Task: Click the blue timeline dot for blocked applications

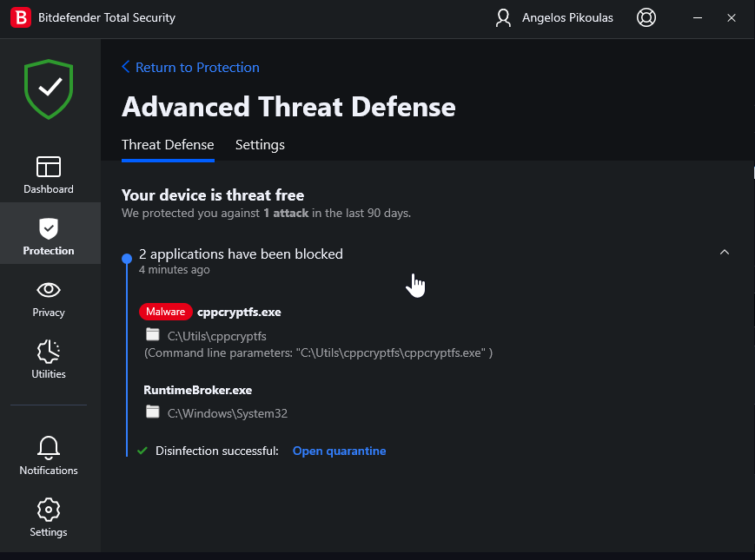Action: point(127,259)
